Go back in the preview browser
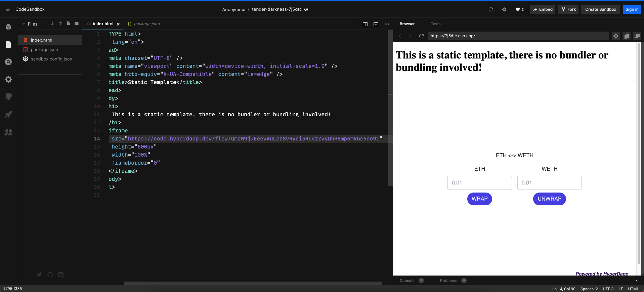Image resolution: width=644 pixels, height=292 pixels. point(400,36)
